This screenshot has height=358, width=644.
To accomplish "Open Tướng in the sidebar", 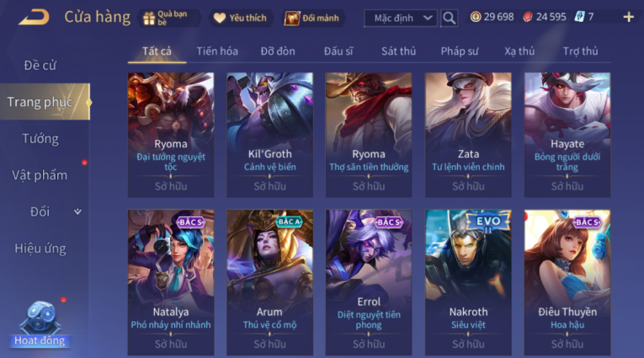I will click(40, 138).
